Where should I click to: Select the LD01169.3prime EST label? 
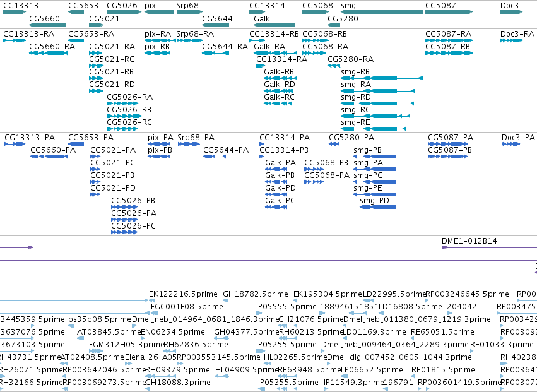tap(374, 332)
